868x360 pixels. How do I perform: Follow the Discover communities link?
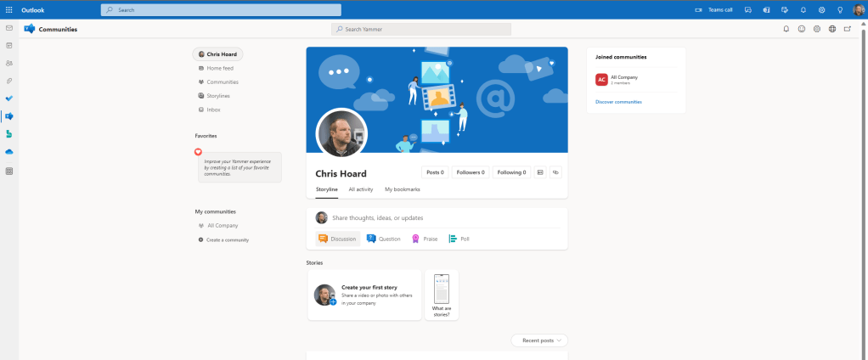click(618, 102)
